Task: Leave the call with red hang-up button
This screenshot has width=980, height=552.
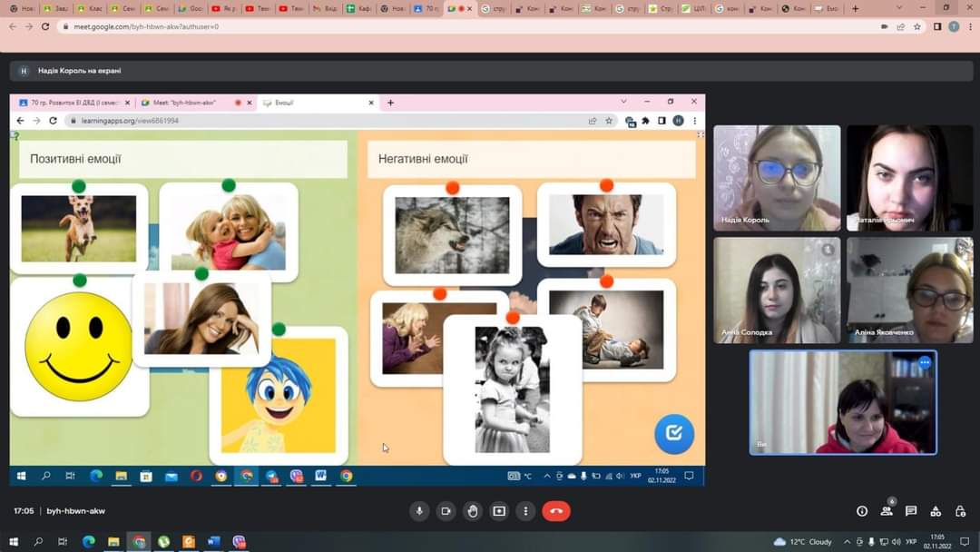Action: click(x=556, y=511)
